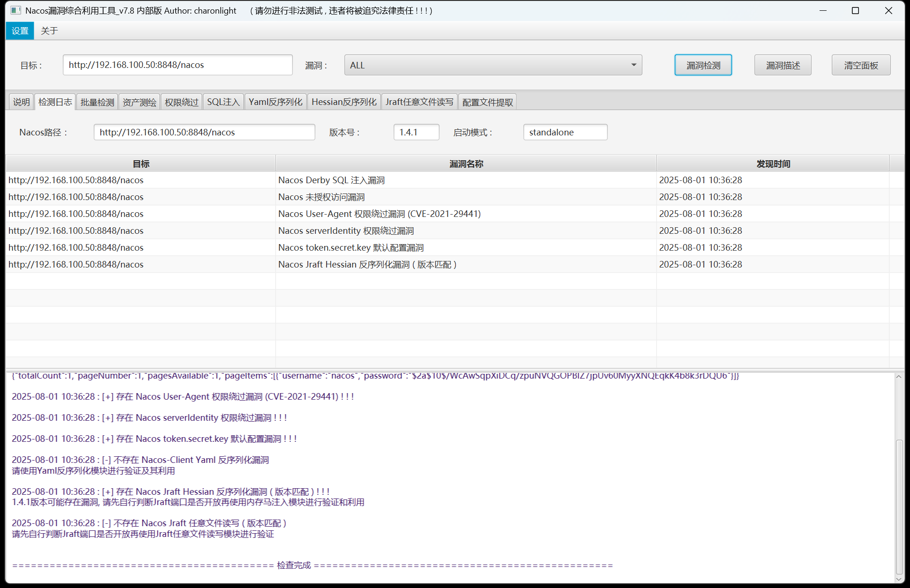Switch to the Yaml反序列化 tab
This screenshot has width=910, height=588.
275,102
